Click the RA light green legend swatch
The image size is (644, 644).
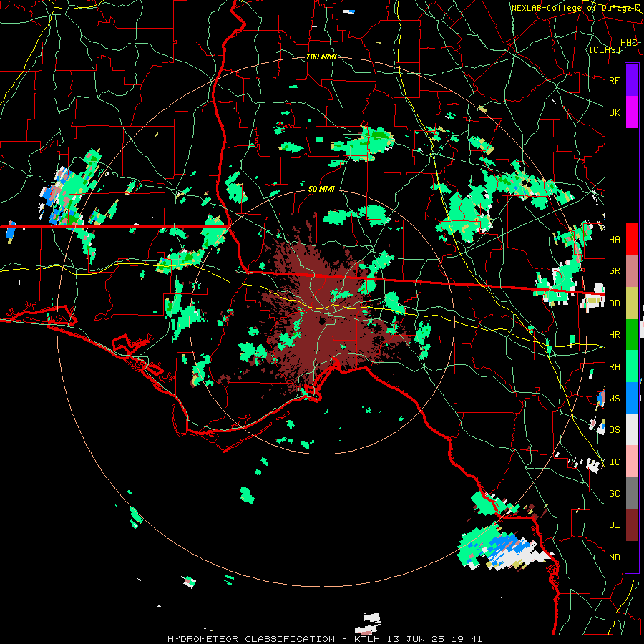pos(632,366)
